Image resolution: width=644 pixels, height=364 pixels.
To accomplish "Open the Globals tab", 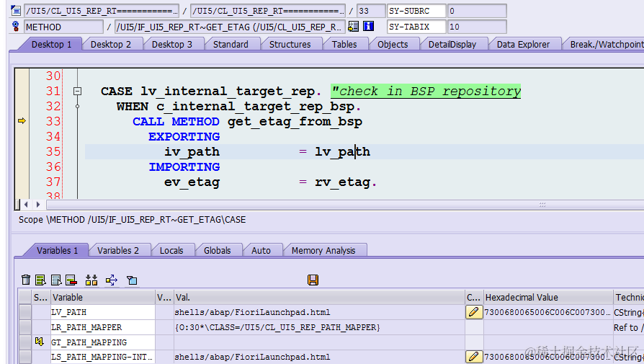I will (217, 251).
